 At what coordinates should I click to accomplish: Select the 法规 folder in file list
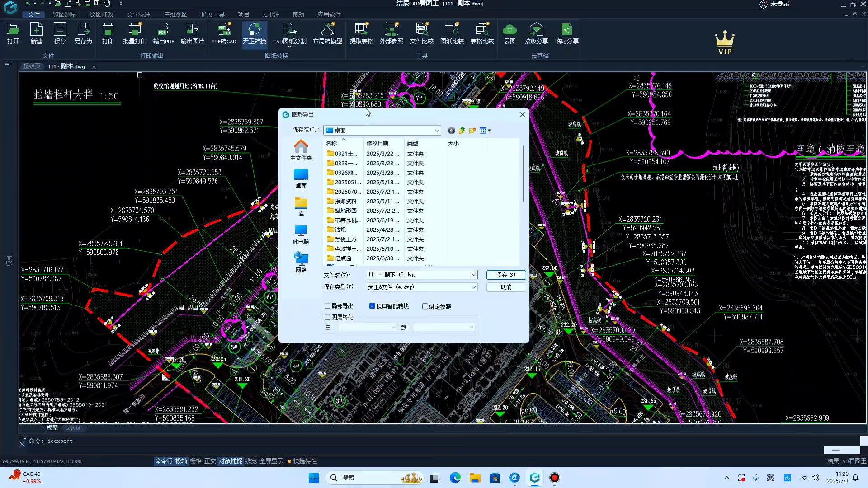340,230
